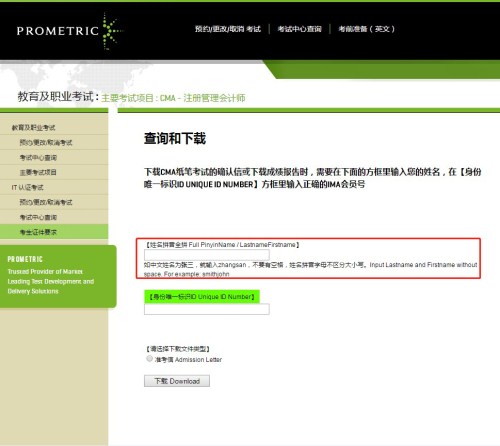Image resolution: width=500 pixels, height=446 pixels.
Task: Click the 【姓名拼音全拼 Full PinyinName】 label
Action: click(x=222, y=245)
